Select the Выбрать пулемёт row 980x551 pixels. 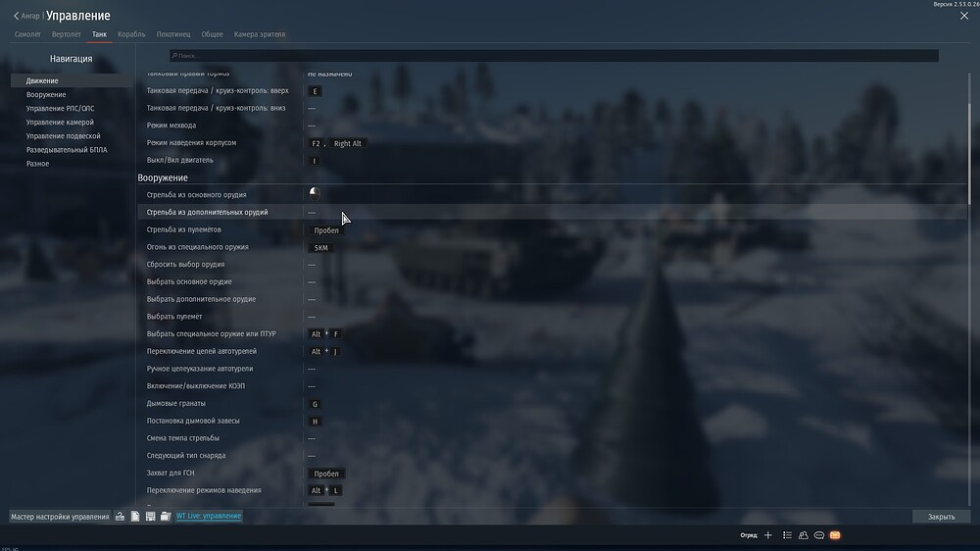552,317
